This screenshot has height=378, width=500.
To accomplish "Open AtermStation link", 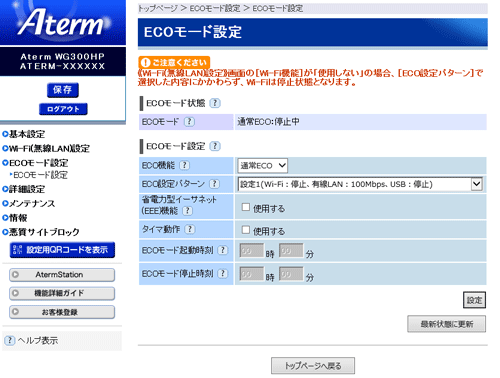I will tap(62, 275).
